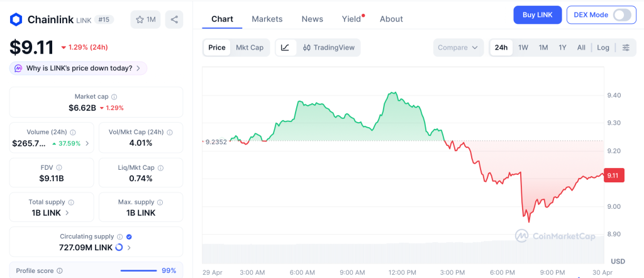Switch to the Markets tab
Image resolution: width=644 pixels, height=278 pixels.
(x=267, y=19)
